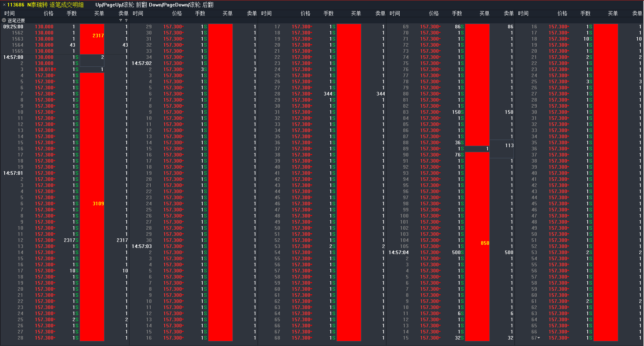Click the 76S volume cell

coord(459,155)
